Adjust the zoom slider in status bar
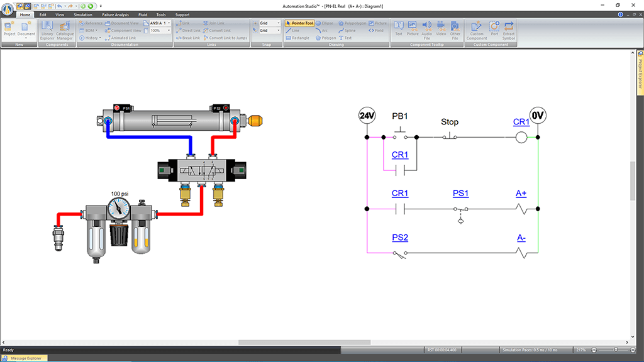Viewport: 644px width, 362px height. [616, 349]
